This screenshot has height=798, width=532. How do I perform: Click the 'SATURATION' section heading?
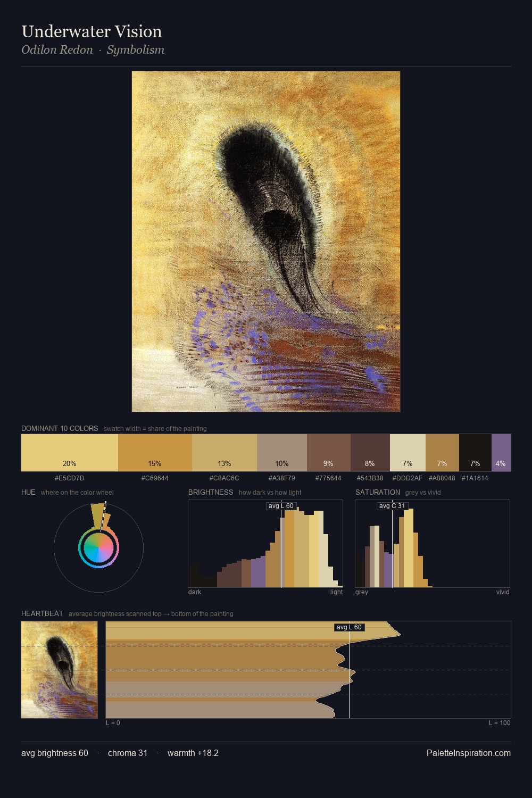(378, 492)
